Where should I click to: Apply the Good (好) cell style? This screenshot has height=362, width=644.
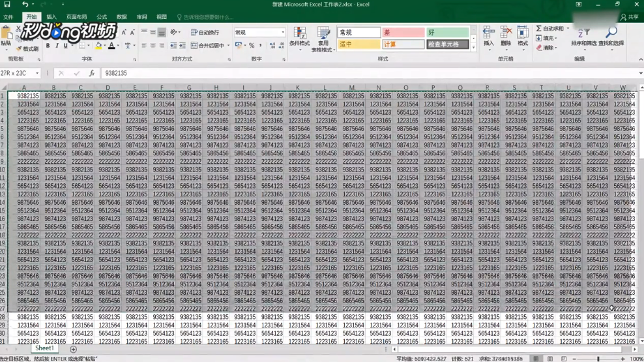point(447,33)
